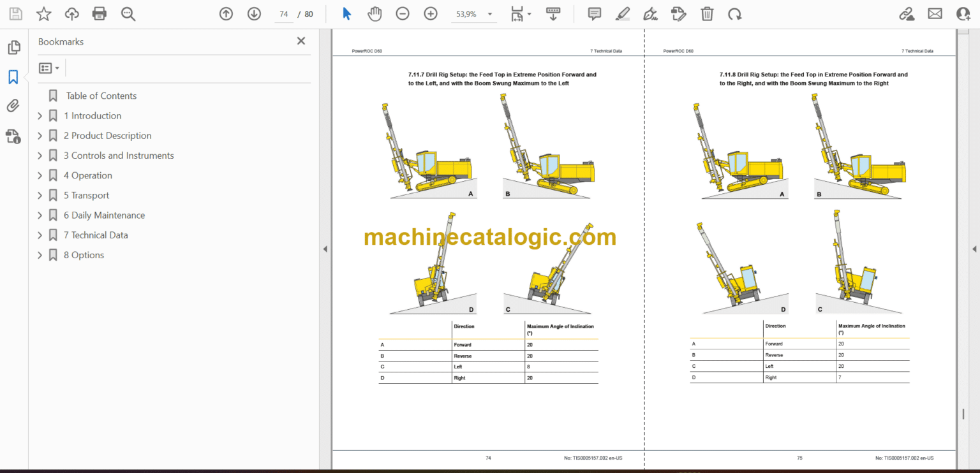980x473 pixels.
Task: Click the Print file icon
Action: 99,14
